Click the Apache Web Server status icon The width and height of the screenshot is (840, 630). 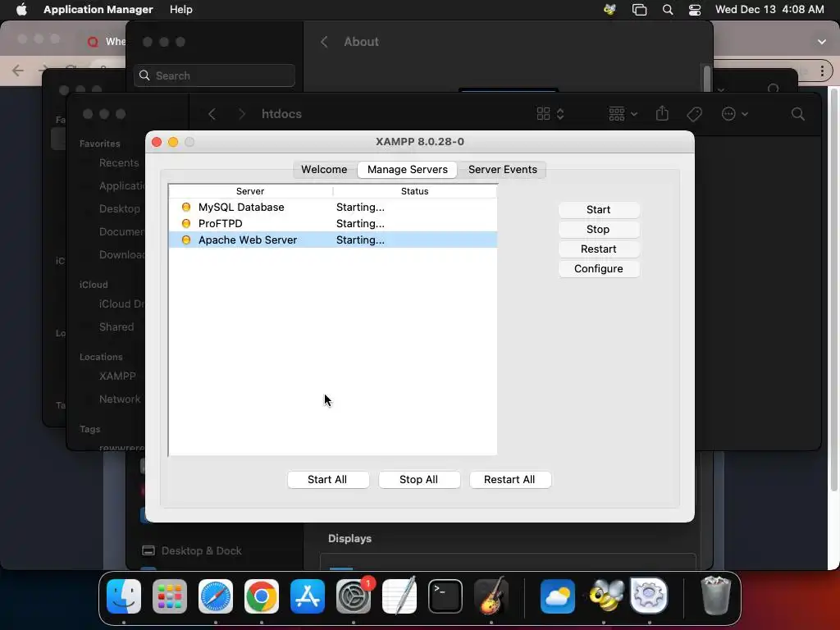[x=186, y=240]
